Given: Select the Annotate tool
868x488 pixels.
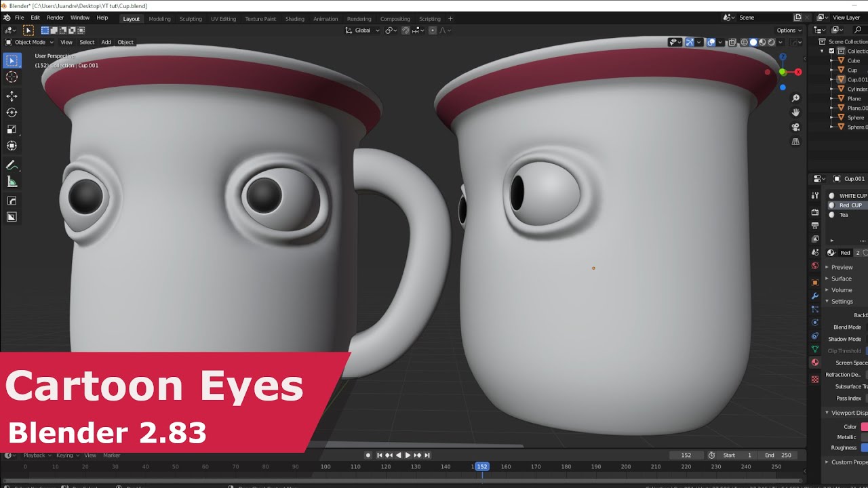Looking at the screenshot, I should pos(12,165).
